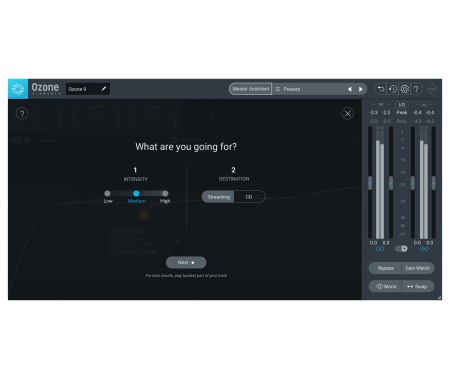Choose CD as destination
The width and height of the screenshot is (450, 380).
pos(249,197)
